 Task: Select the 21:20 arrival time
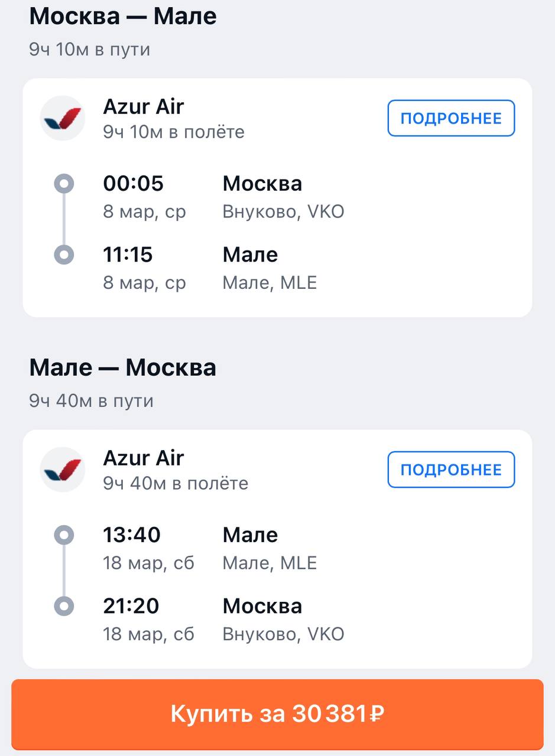tap(132, 606)
